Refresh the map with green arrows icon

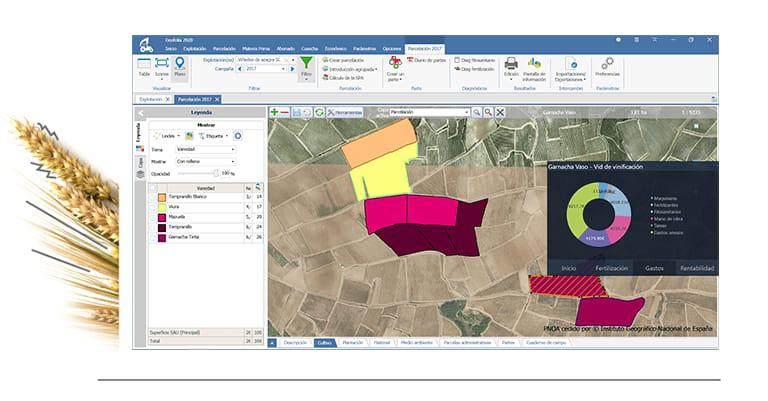click(319, 112)
